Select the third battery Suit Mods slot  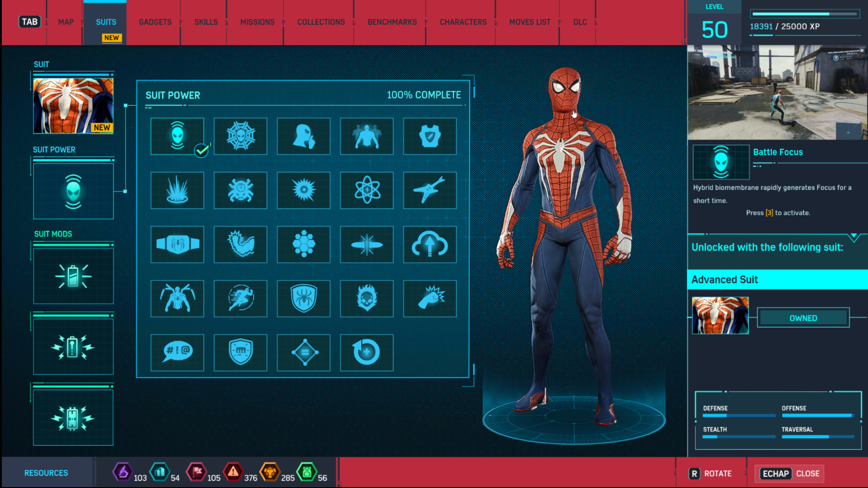(x=73, y=417)
